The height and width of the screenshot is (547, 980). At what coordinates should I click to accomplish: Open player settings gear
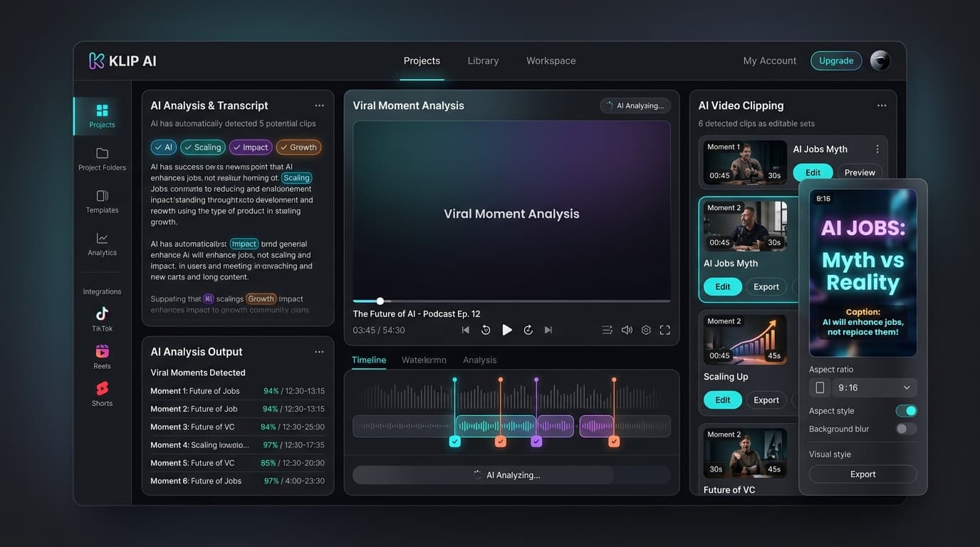646,330
